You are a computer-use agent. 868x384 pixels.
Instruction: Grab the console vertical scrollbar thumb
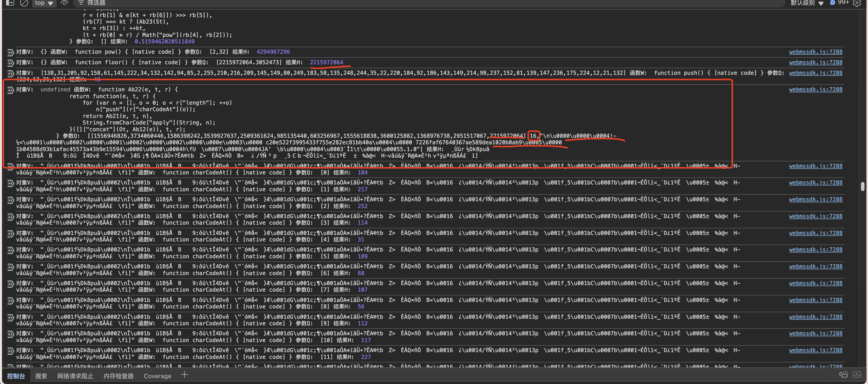tap(863, 186)
